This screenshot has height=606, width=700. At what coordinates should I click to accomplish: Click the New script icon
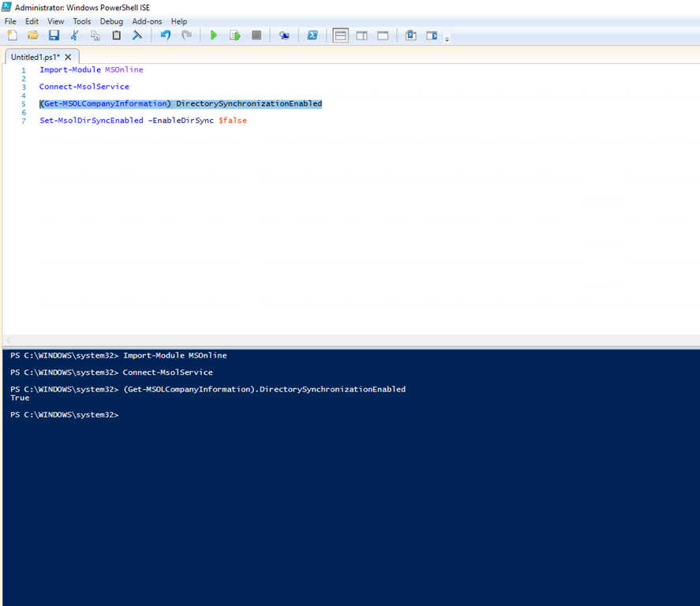point(12,36)
